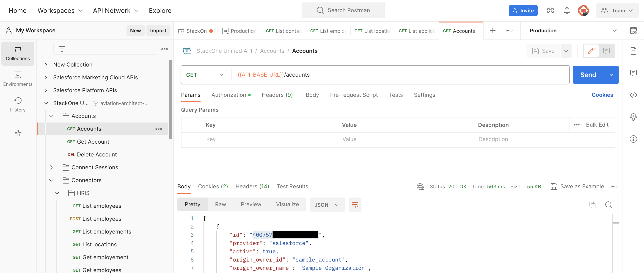644x273 pixels.
Task: Click Bulk Edit in query params
Action: [597, 125]
